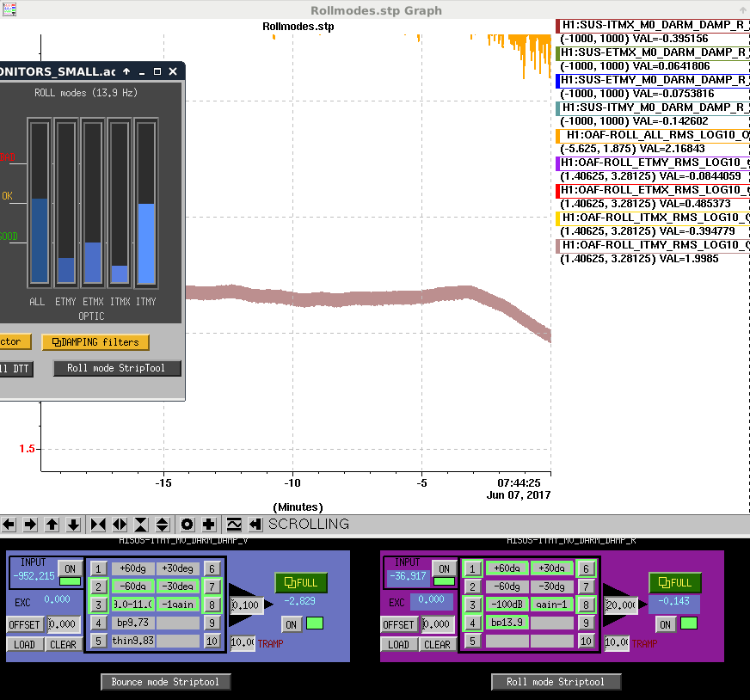Pan the graph down with down arrow
The image size is (750, 700).
pos(73,525)
